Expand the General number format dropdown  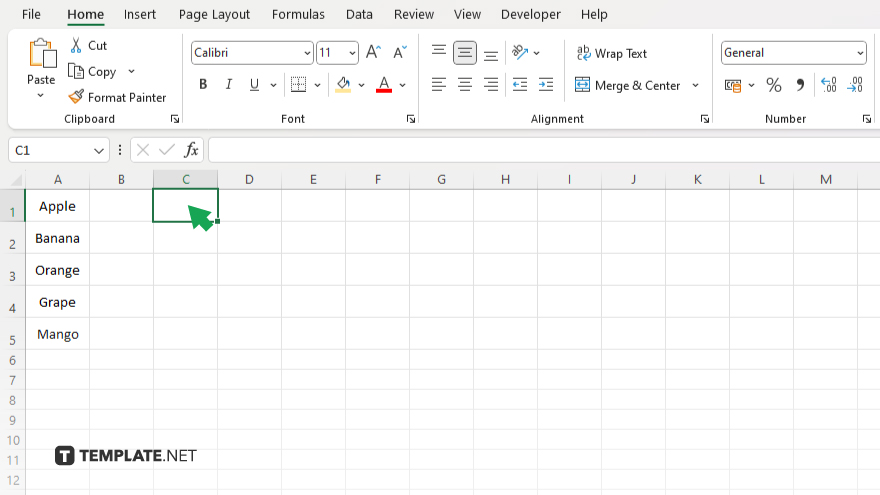tap(860, 53)
